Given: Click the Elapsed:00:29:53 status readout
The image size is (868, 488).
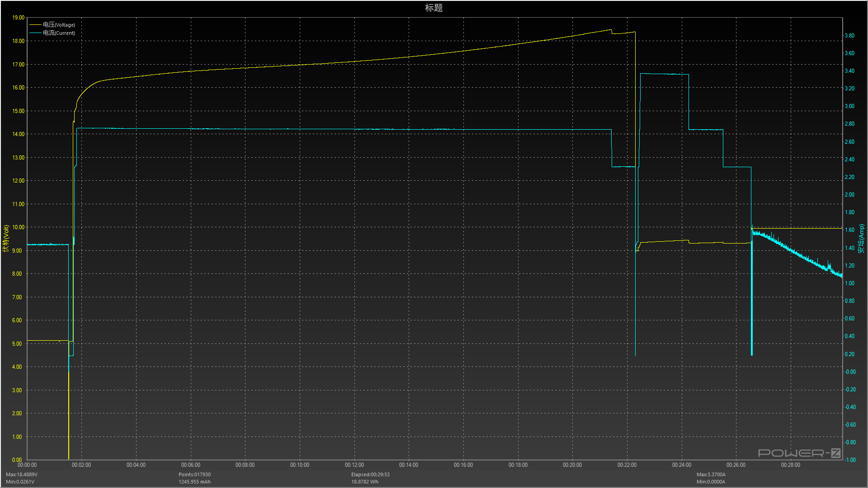Looking at the screenshot, I should click(x=370, y=474).
